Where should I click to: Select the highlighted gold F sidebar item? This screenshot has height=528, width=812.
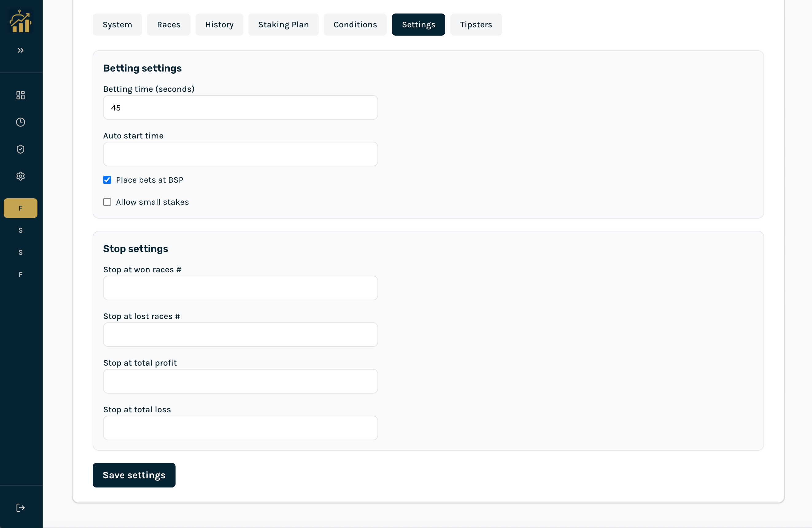point(21,208)
